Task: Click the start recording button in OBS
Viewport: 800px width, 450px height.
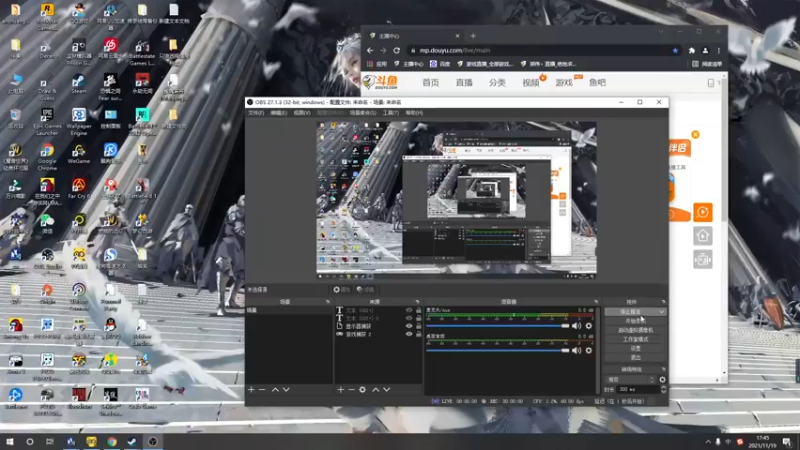Action: 635,321
